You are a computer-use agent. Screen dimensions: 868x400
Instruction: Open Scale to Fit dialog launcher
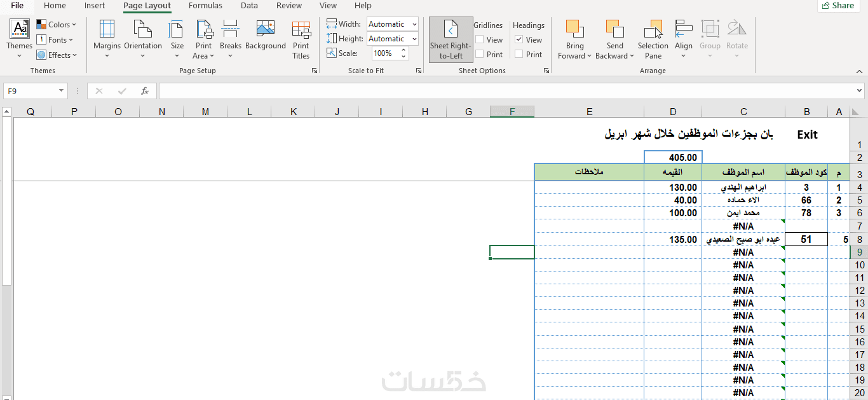pos(418,71)
